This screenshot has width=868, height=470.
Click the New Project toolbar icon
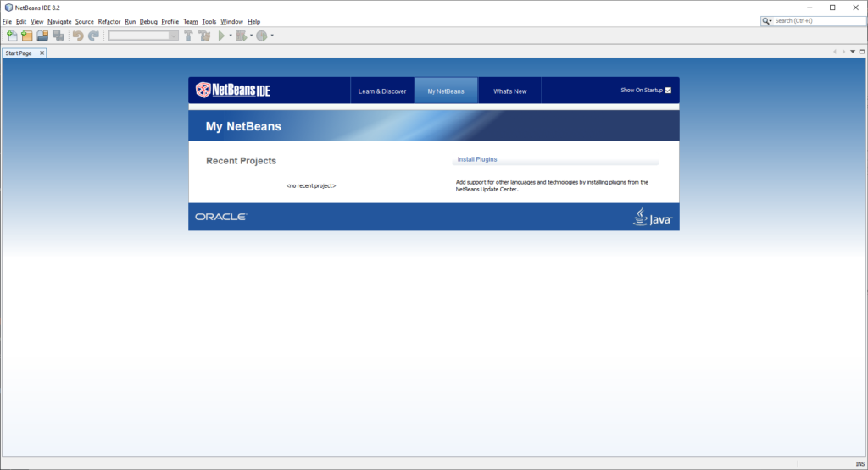coord(27,36)
